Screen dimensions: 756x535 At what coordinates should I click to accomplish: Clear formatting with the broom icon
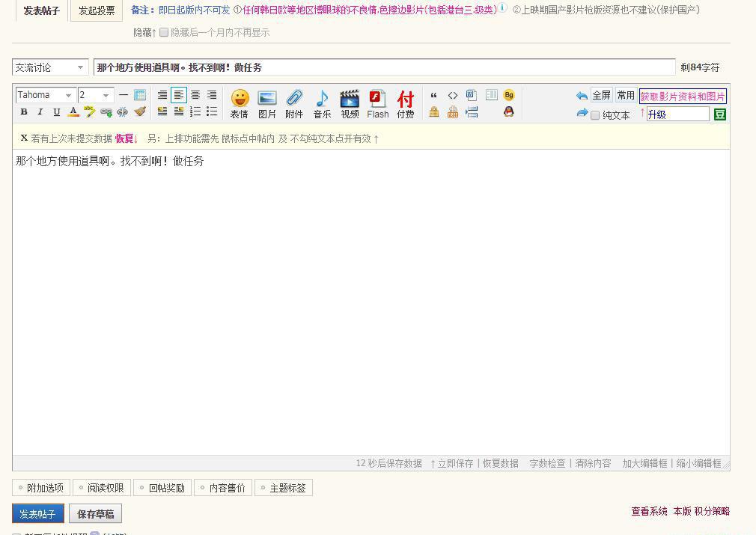point(140,111)
